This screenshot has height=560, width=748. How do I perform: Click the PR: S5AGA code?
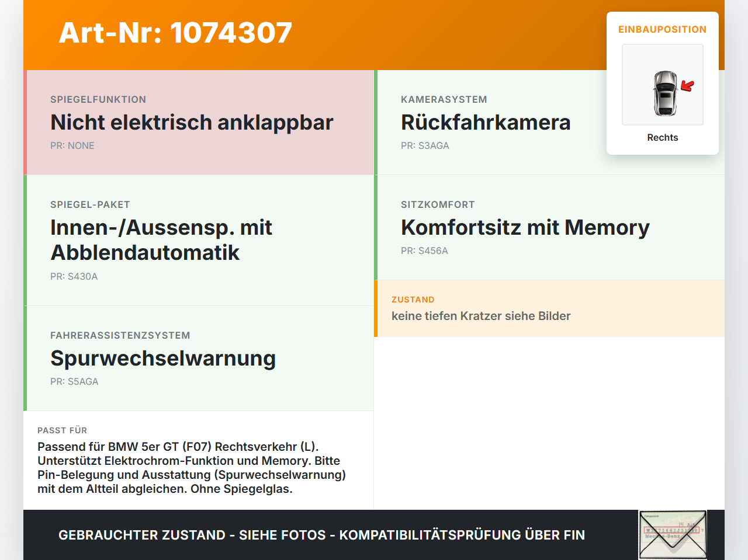74,381
